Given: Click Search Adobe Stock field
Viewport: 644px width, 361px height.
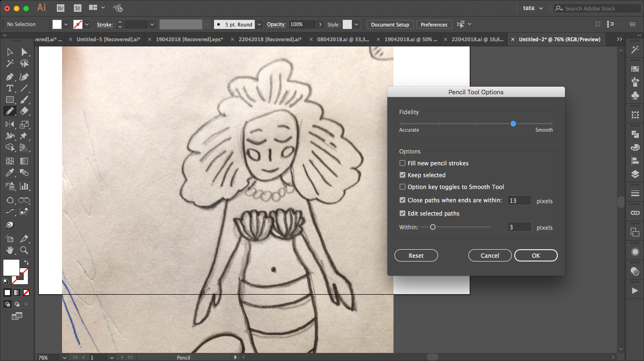Looking at the screenshot, I should click(x=597, y=8).
